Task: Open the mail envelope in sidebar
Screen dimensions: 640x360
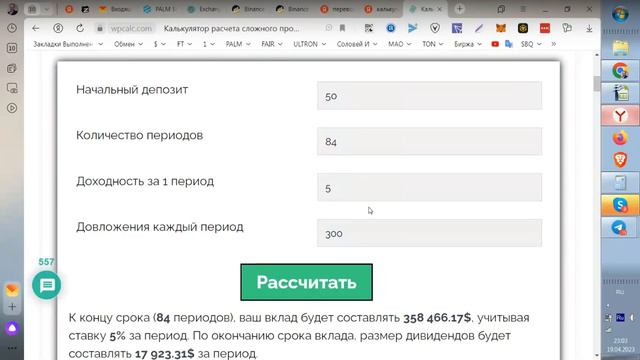Action: coord(12,290)
